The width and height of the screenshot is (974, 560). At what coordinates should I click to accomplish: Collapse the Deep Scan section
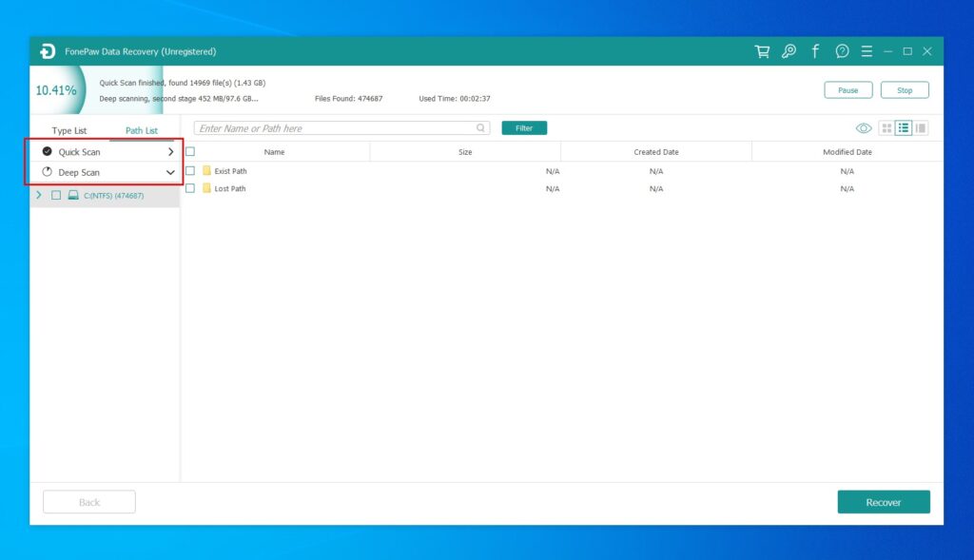click(x=171, y=172)
